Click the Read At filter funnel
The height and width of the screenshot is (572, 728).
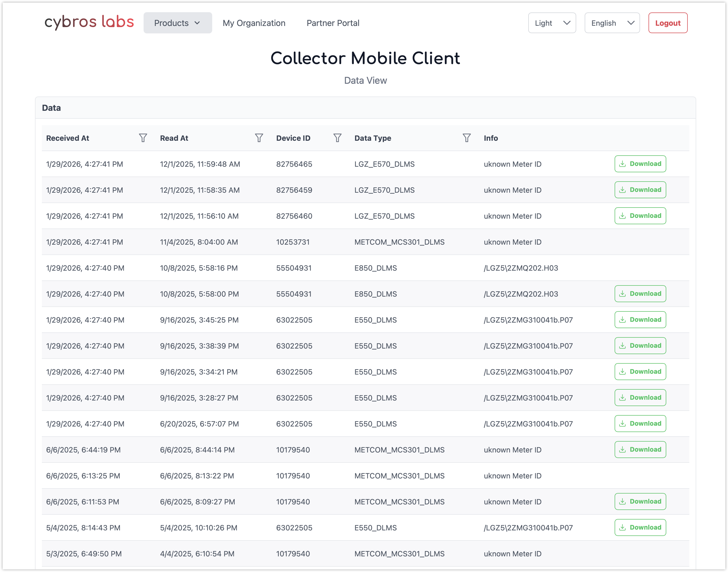click(259, 138)
